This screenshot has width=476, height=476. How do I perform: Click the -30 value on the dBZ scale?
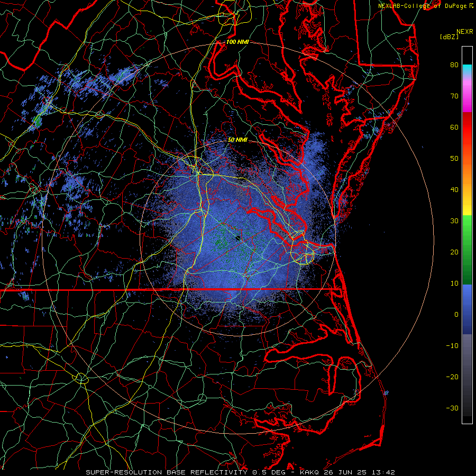(452, 408)
